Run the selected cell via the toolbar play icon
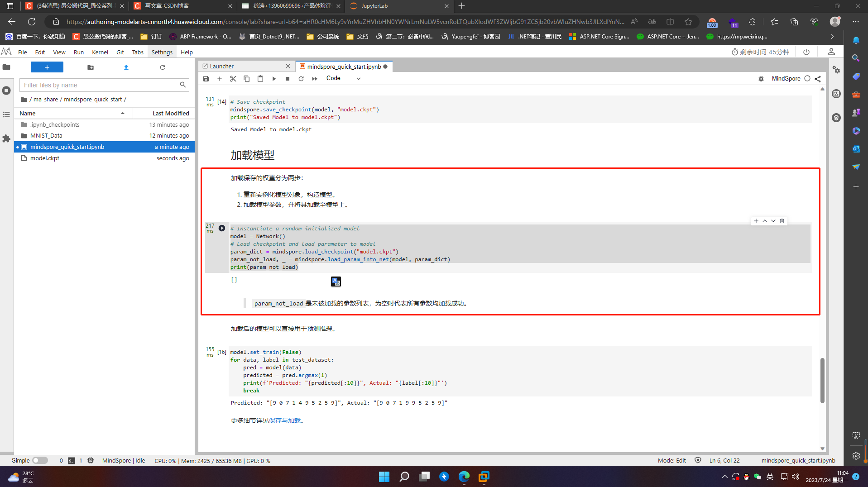This screenshot has width=868, height=487. [274, 79]
